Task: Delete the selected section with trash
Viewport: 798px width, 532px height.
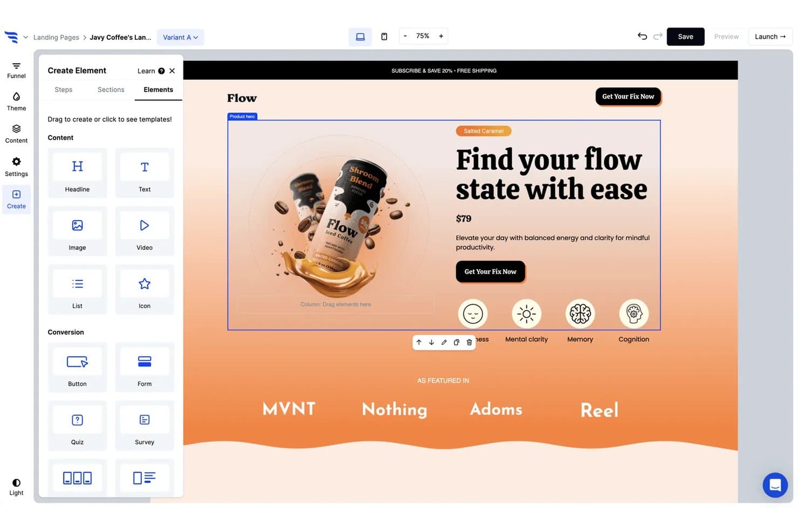Action: pos(469,342)
